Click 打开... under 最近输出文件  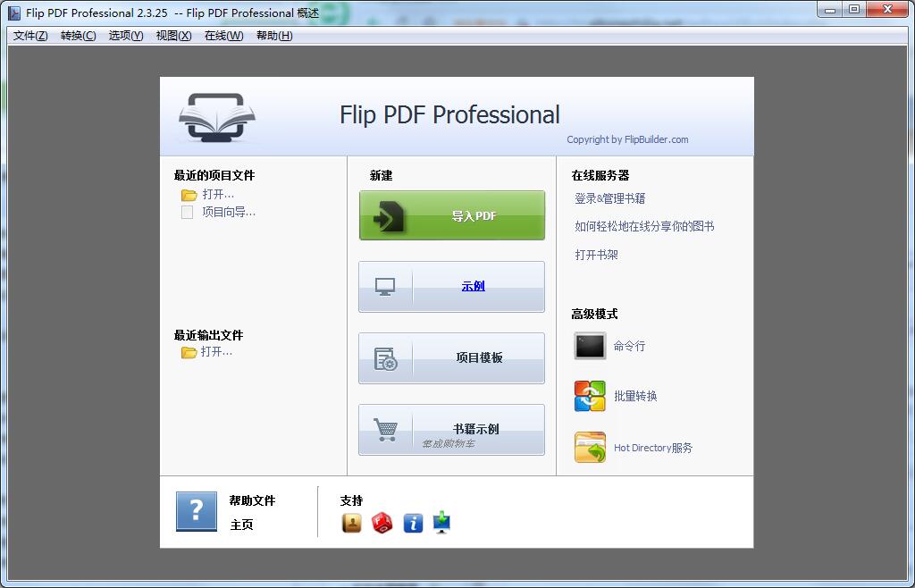[x=216, y=352]
